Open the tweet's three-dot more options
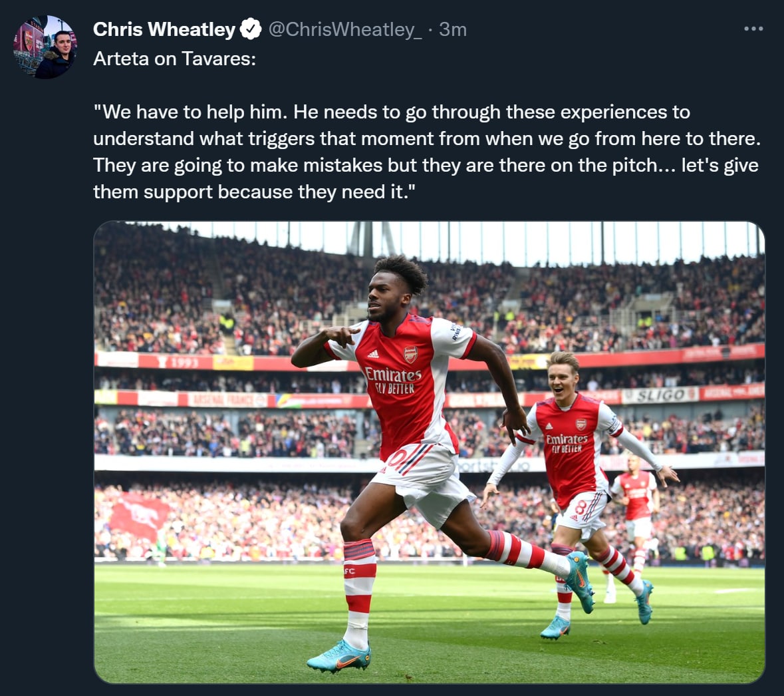 tap(753, 29)
